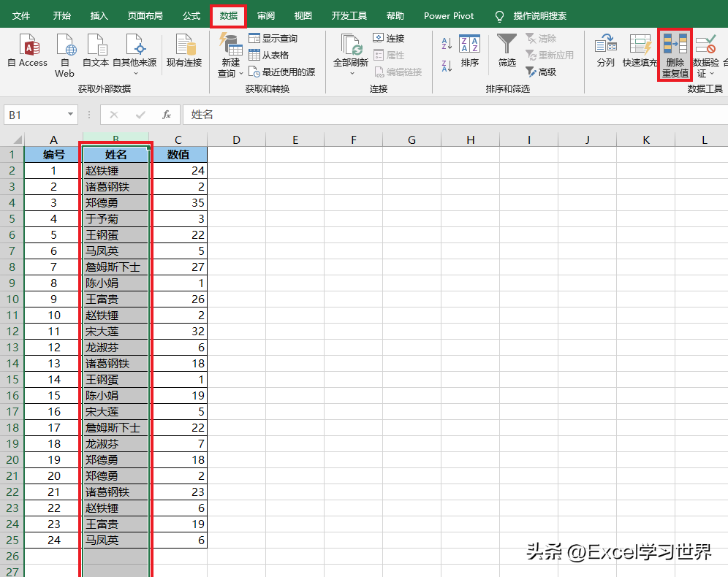
Task: Select value 32 in column C
Action: [178, 331]
